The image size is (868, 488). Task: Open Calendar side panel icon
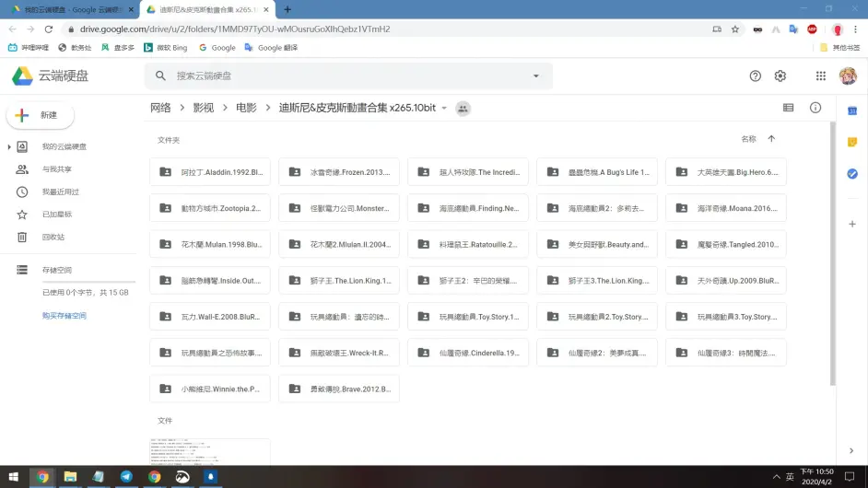coord(852,111)
